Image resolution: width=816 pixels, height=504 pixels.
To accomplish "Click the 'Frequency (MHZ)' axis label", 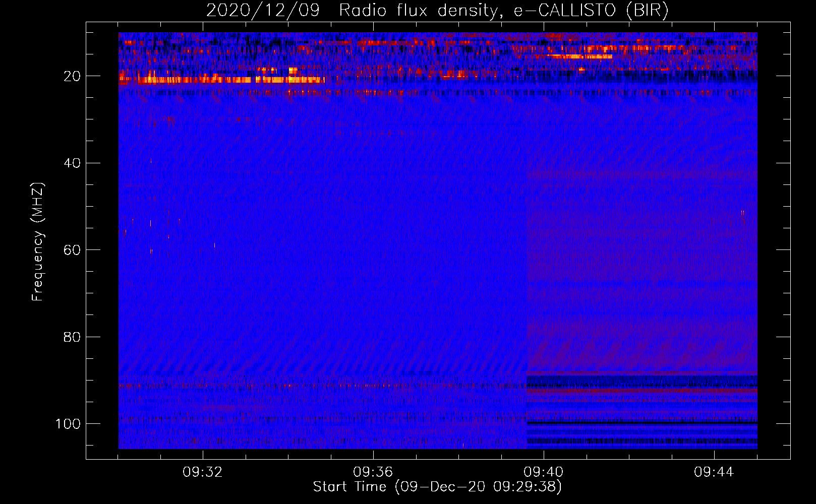I will coord(38,242).
